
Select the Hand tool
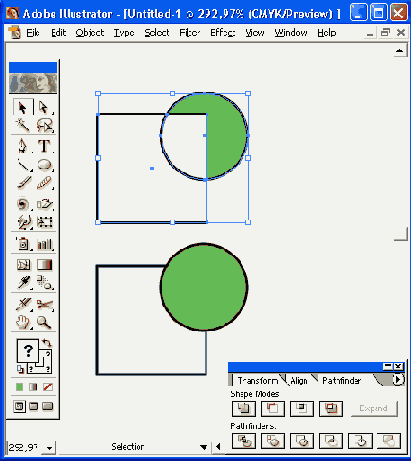23,322
